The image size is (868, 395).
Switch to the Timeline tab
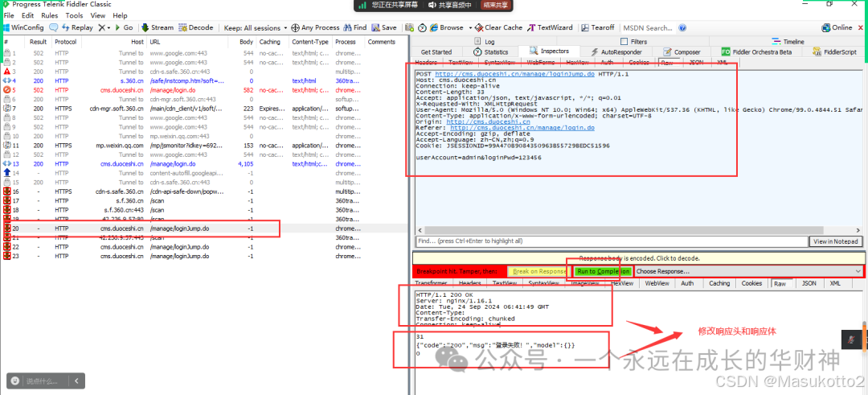click(788, 42)
